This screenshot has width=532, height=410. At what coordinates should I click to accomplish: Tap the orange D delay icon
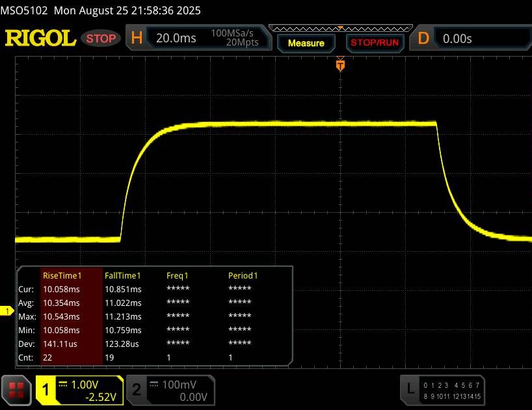tap(423, 38)
